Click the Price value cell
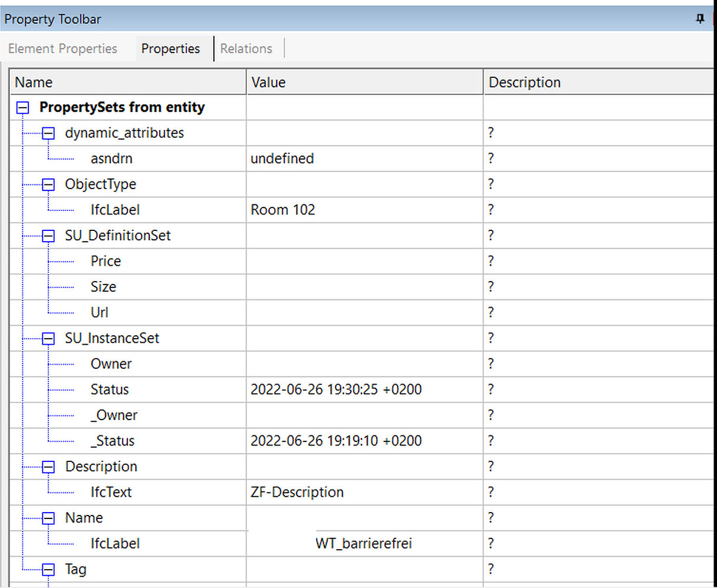717x588 pixels. pyautogui.click(x=363, y=261)
